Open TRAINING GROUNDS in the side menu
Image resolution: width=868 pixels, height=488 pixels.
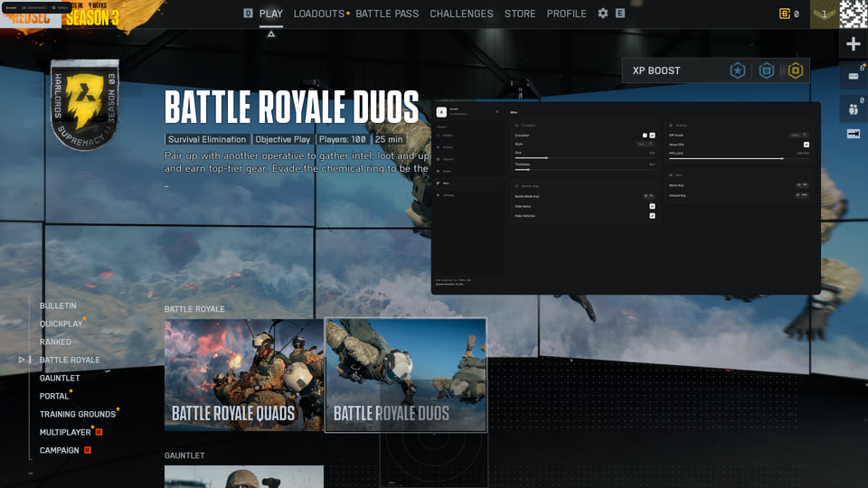point(78,414)
